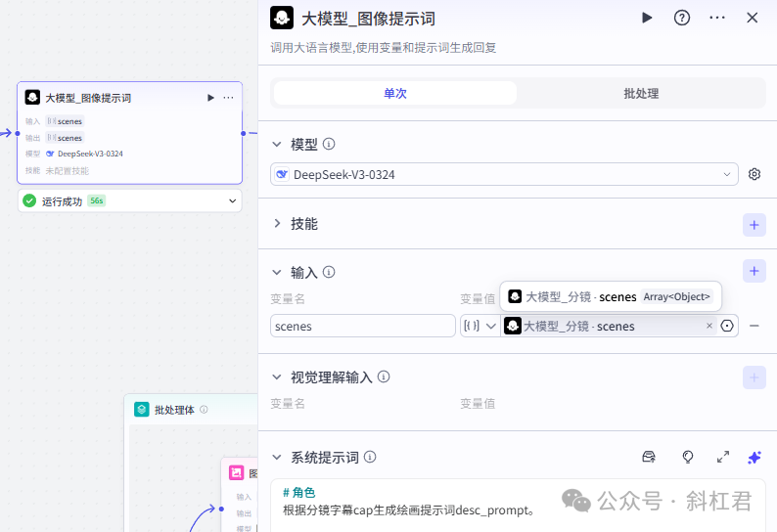The width and height of the screenshot is (777, 532).
Task: Open help for the 大模型_图像提示词 panel
Action: [682, 18]
